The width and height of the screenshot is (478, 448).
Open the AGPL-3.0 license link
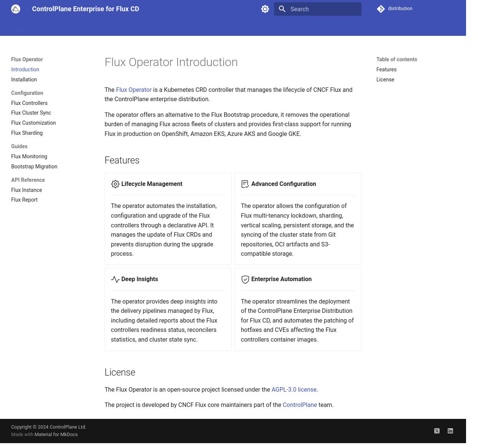[294, 389]
